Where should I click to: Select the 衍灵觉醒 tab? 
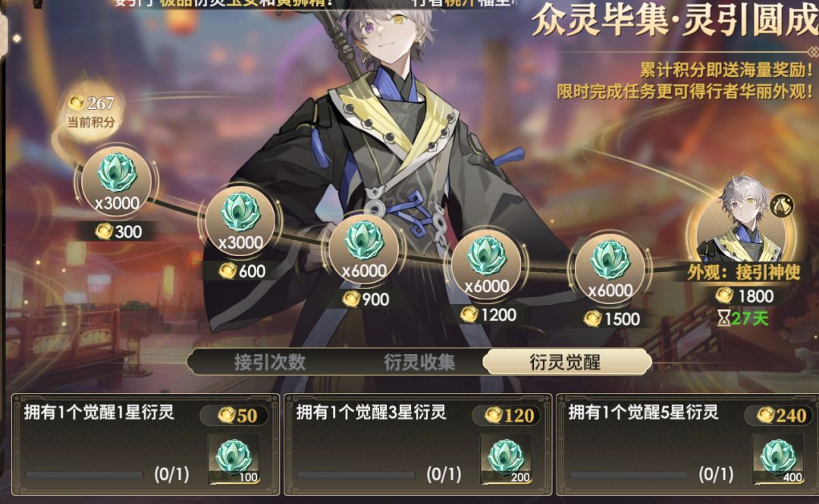566,362
